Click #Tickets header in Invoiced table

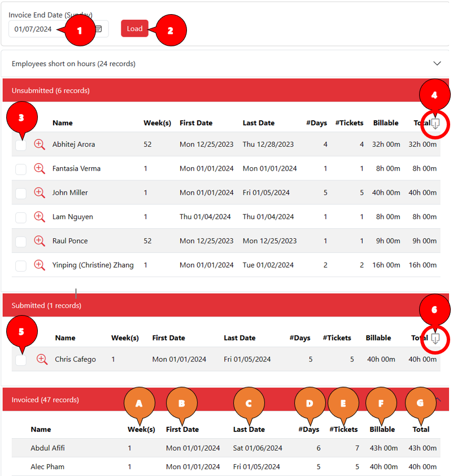tap(343, 430)
